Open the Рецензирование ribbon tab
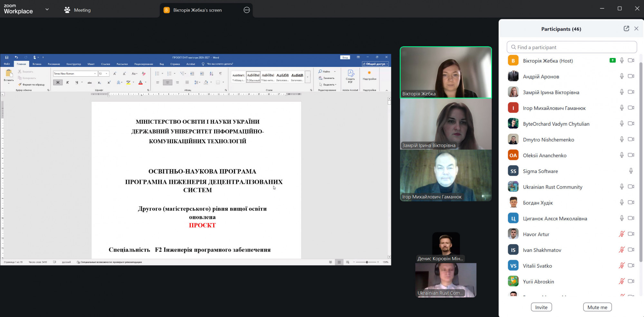This screenshot has width=644, height=317. click(x=144, y=64)
